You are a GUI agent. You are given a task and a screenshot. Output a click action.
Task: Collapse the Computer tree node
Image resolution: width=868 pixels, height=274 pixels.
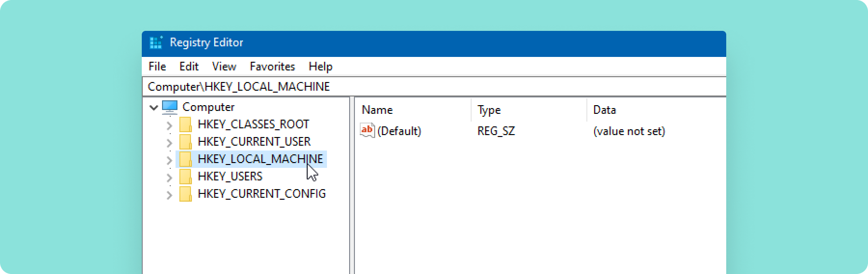(x=154, y=108)
